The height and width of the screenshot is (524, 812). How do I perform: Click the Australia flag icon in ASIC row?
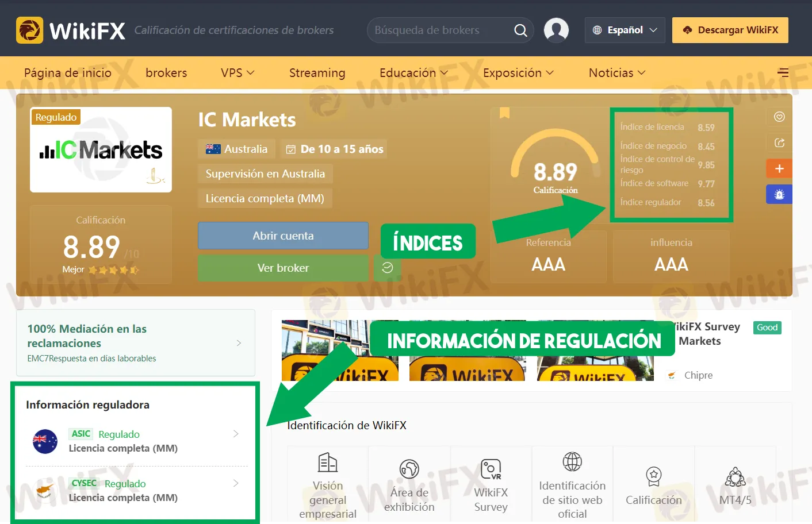(45, 441)
